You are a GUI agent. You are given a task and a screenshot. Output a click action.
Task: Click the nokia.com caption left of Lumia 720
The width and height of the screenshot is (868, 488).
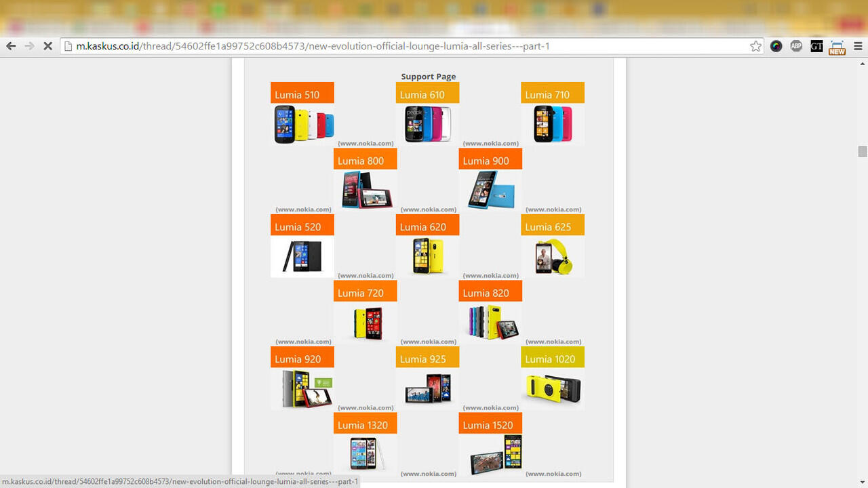pyautogui.click(x=303, y=342)
